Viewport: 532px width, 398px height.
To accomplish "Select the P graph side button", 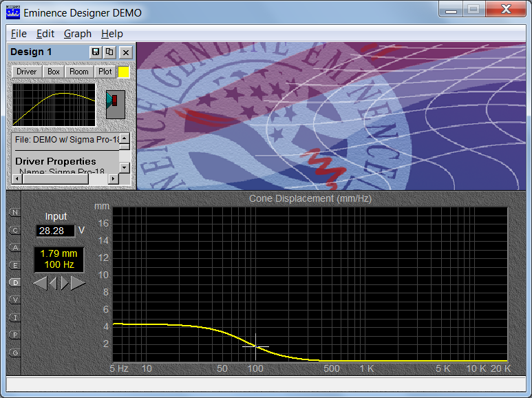I will tap(15, 335).
